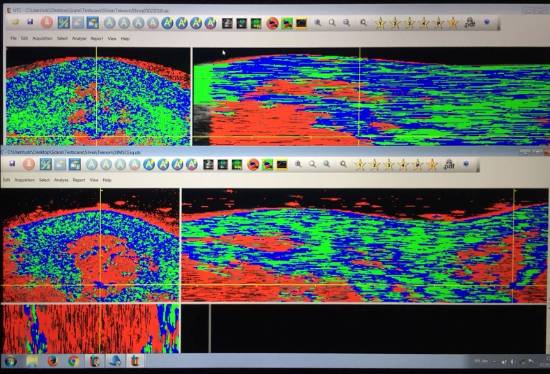The width and height of the screenshot is (550, 374).
Task: Open Google Chrome from the taskbar
Action: 73,361
